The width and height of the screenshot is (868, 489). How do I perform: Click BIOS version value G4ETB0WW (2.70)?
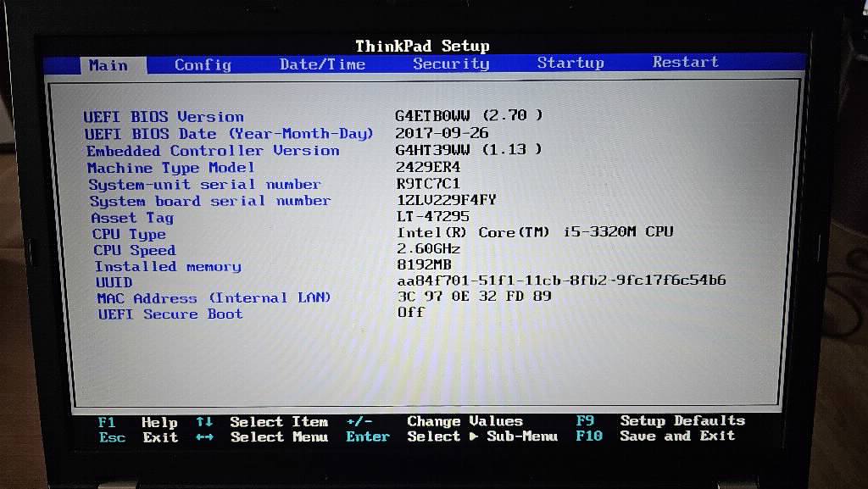pos(468,115)
